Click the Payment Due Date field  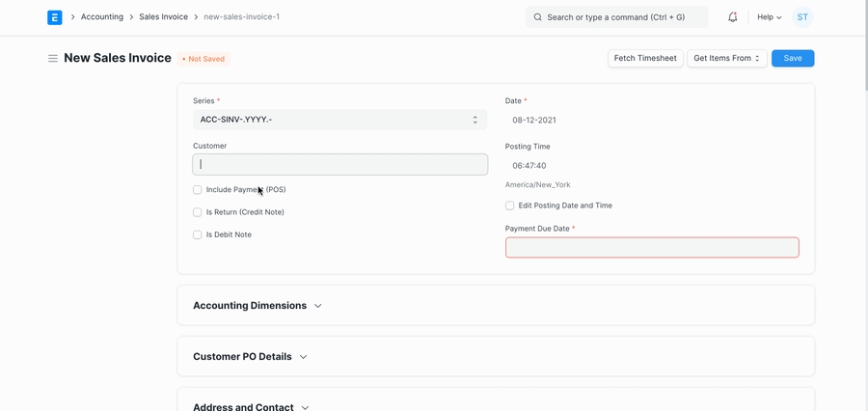(x=652, y=248)
